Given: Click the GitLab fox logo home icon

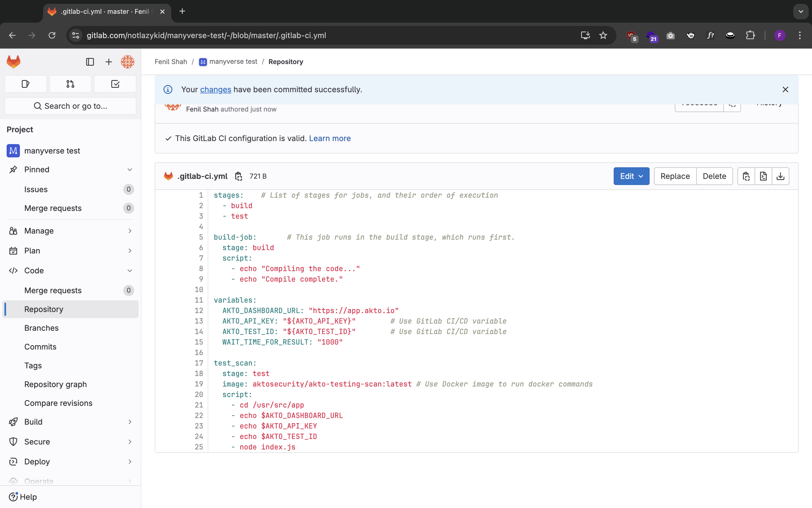Looking at the screenshot, I should coord(13,61).
